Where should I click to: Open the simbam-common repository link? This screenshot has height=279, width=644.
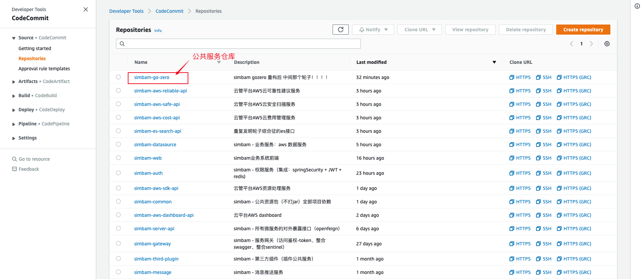pos(153,202)
